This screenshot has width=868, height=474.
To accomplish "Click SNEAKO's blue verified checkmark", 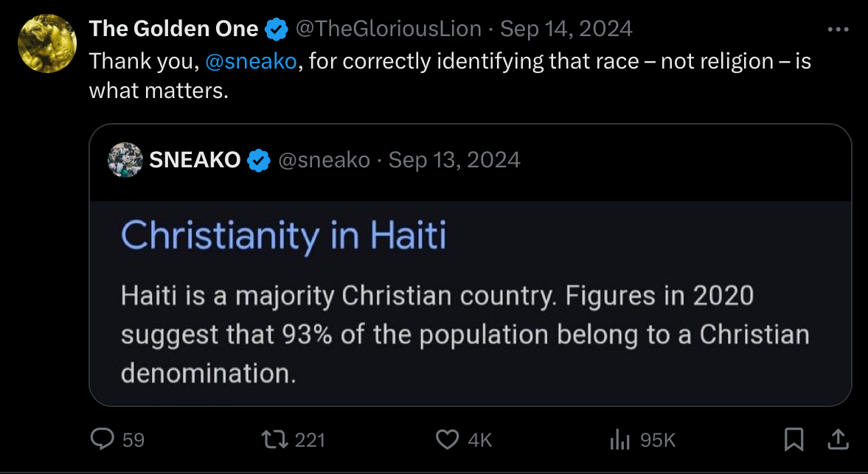I will [x=258, y=160].
